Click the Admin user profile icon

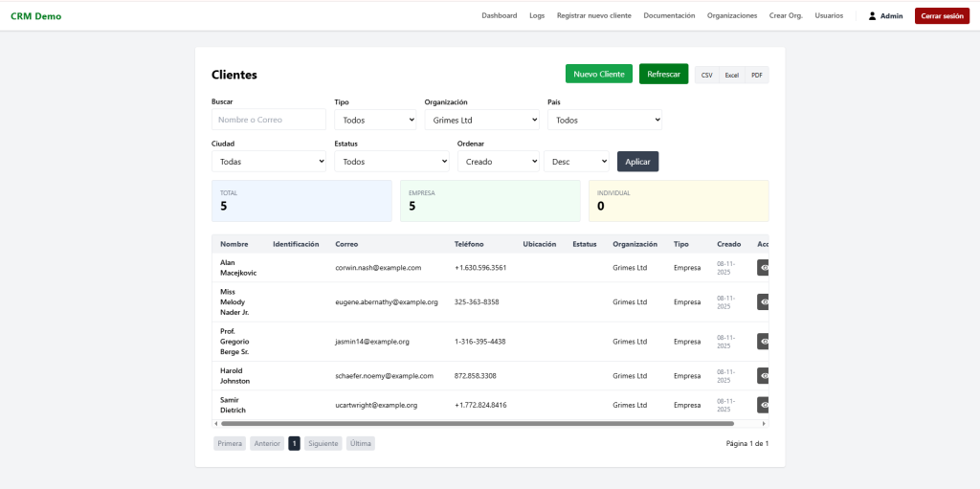click(872, 16)
